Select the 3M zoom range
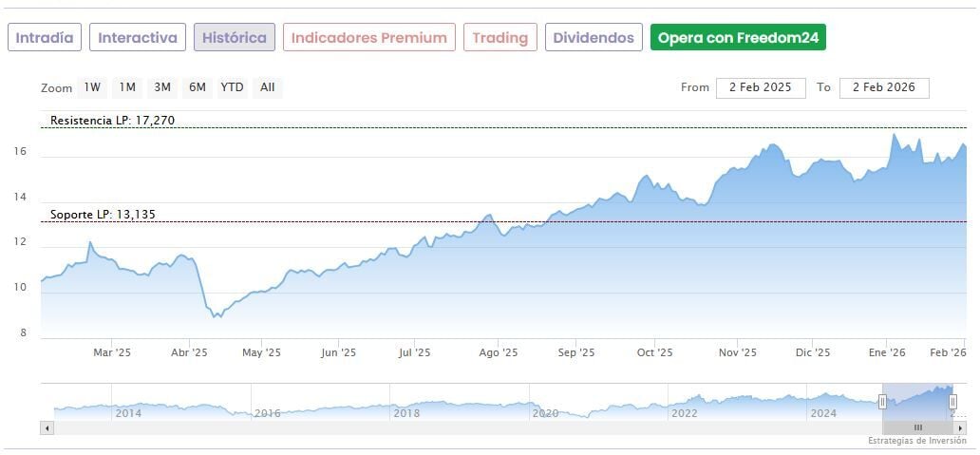 pos(162,87)
